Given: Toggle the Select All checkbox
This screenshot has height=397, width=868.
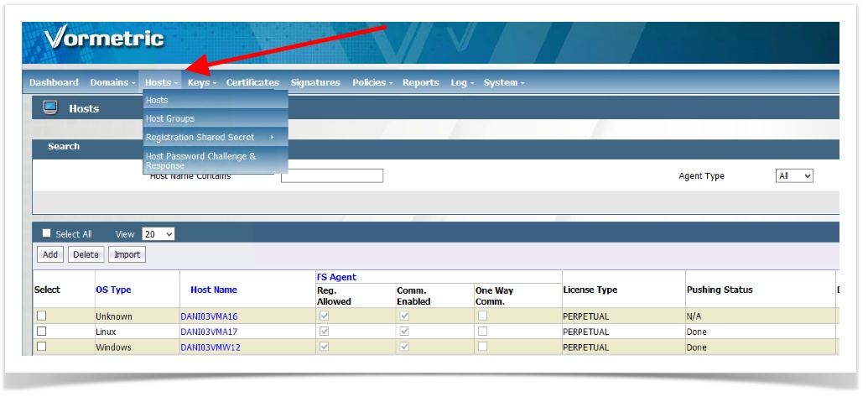Looking at the screenshot, I should coord(47,233).
